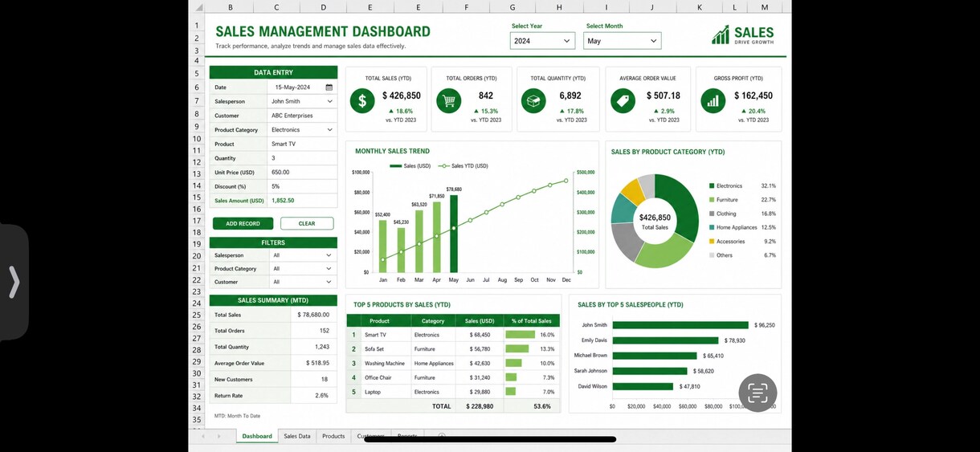Click the Electronics legend color swatch

pyautogui.click(x=712, y=186)
